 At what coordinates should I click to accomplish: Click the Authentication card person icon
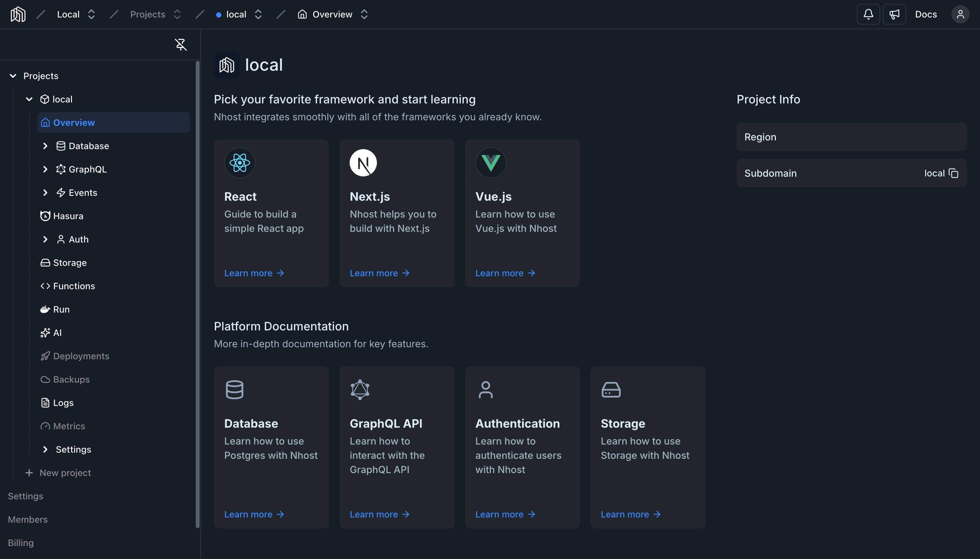click(x=485, y=390)
